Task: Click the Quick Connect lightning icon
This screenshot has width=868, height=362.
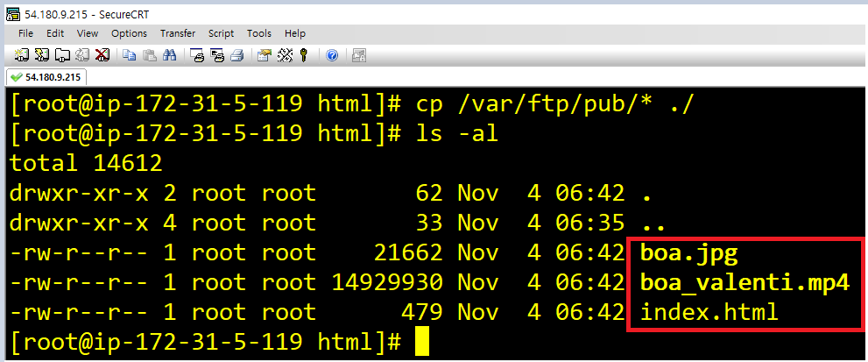Action: [x=43, y=55]
